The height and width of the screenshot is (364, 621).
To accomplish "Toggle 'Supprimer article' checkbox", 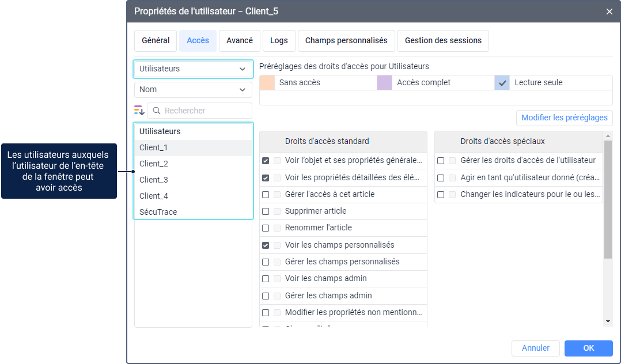I will (x=266, y=211).
